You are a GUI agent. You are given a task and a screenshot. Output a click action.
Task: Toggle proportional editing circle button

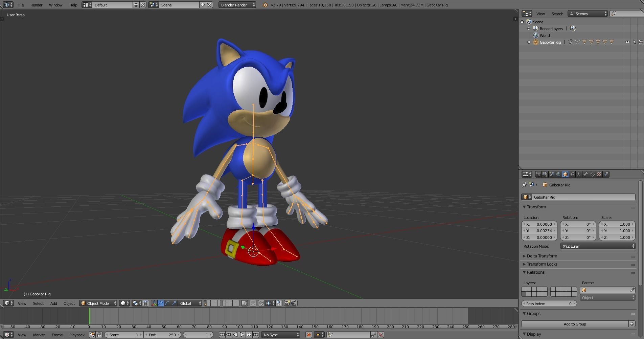pyautogui.click(x=253, y=303)
